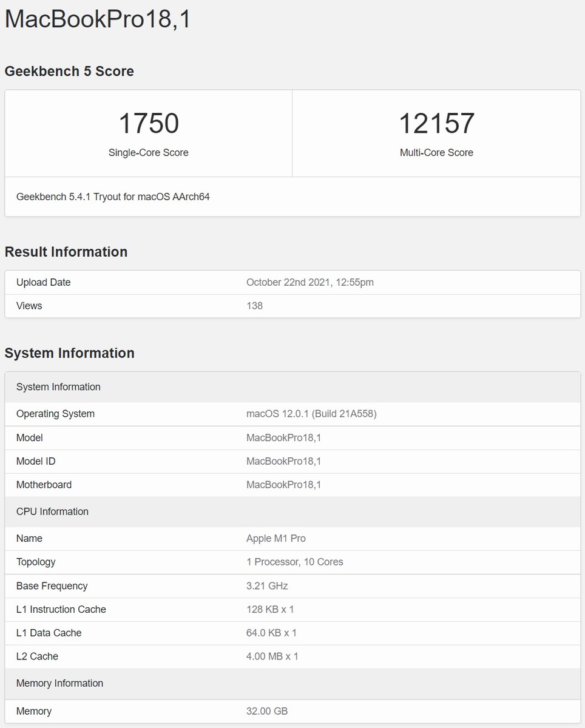Click the Single-Core Score label
Screen dimensions: 585x728
tap(149, 153)
